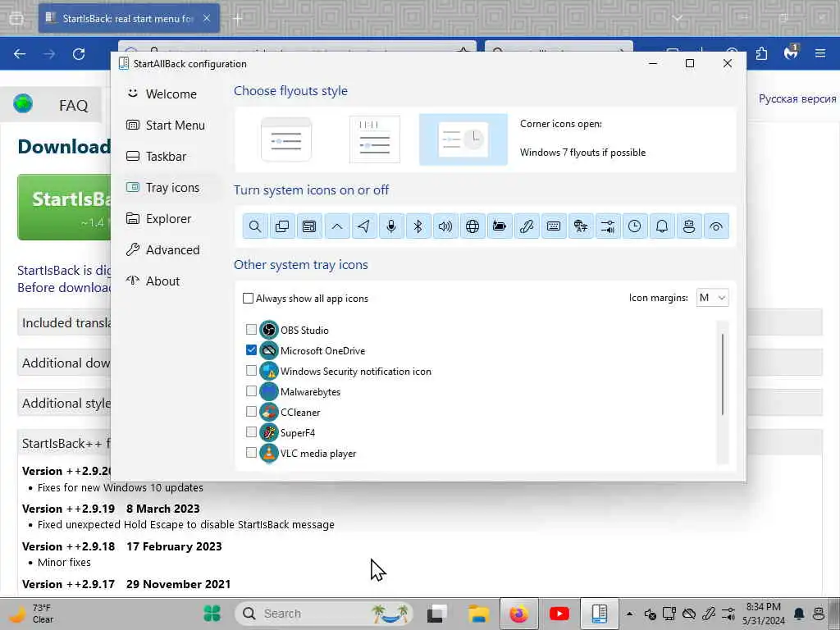
Task: Choose the clock-style flyouts thumbnail
Action: point(463,139)
